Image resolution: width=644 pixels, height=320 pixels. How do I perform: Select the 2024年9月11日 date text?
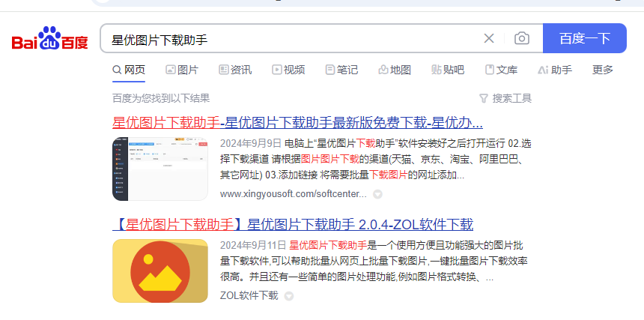(253, 245)
